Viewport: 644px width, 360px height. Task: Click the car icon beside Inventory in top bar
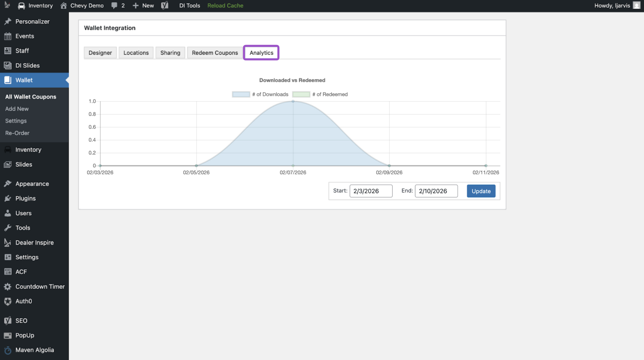pyautogui.click(x=21, y=6)
